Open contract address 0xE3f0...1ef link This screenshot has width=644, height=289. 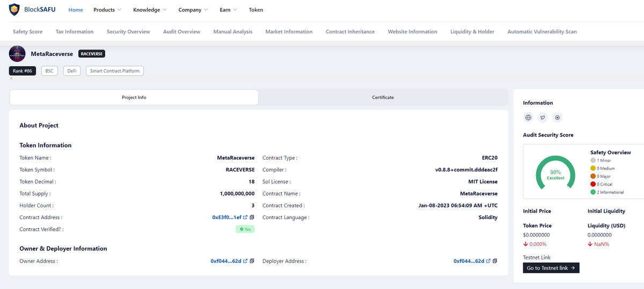pos(226,218)
